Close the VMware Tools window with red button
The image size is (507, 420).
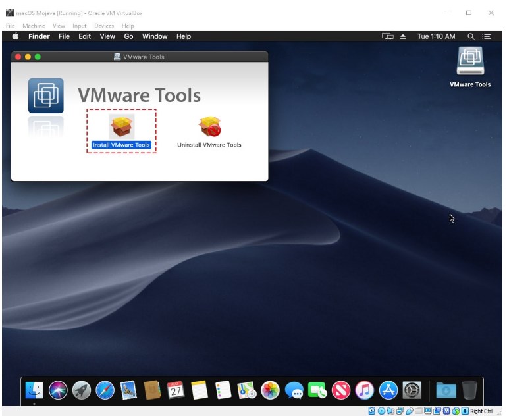click(x=18, y=57)
